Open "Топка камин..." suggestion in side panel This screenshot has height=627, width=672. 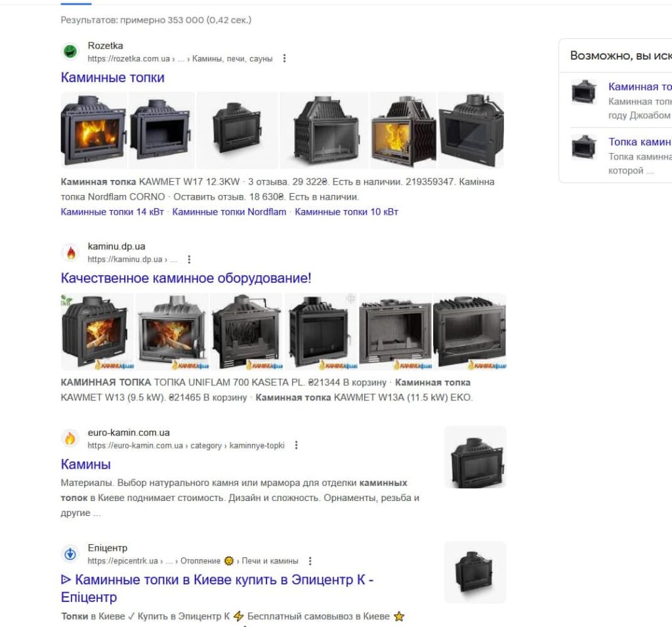point(640,142)
